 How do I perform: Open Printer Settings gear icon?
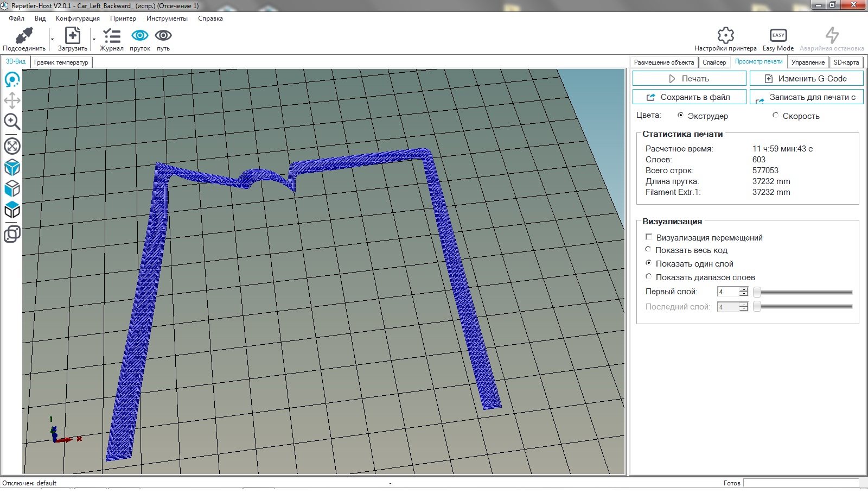[725, 36]
